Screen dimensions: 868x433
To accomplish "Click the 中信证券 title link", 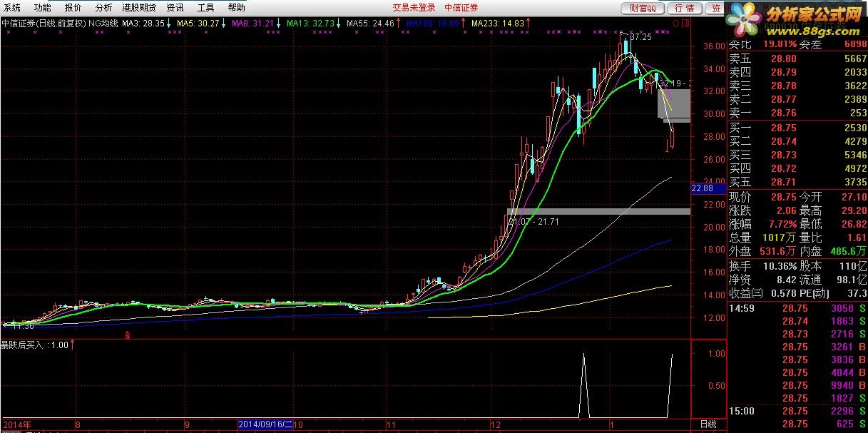I will pos(461,8).
